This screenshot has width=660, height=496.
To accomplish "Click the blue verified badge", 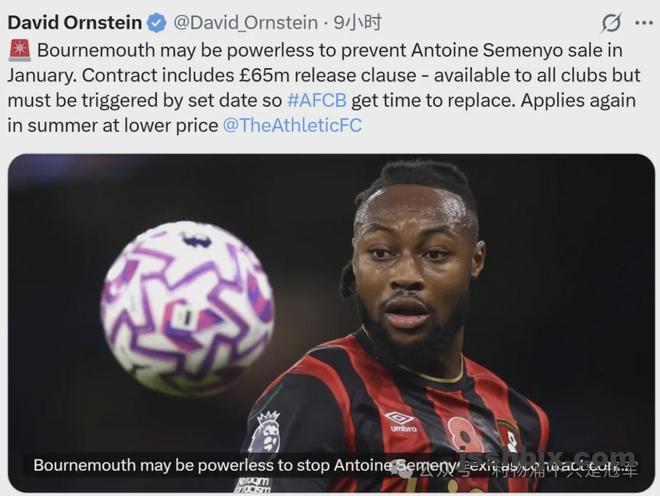I will tap(157, 22).
